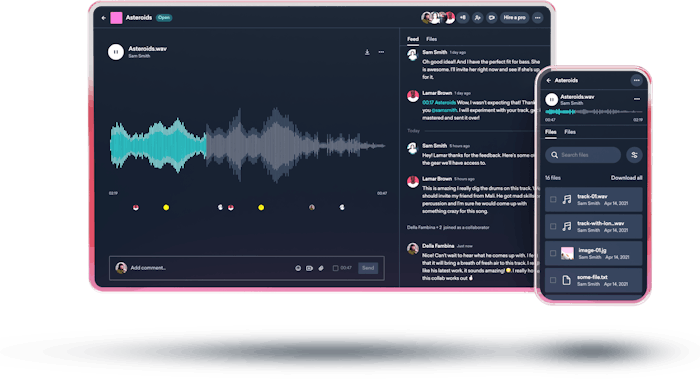Image resolution: width=700 pixels, height=379 pixels.
Task: Click the add collaborator icon in top bar
Action: (x=477, y=18)
